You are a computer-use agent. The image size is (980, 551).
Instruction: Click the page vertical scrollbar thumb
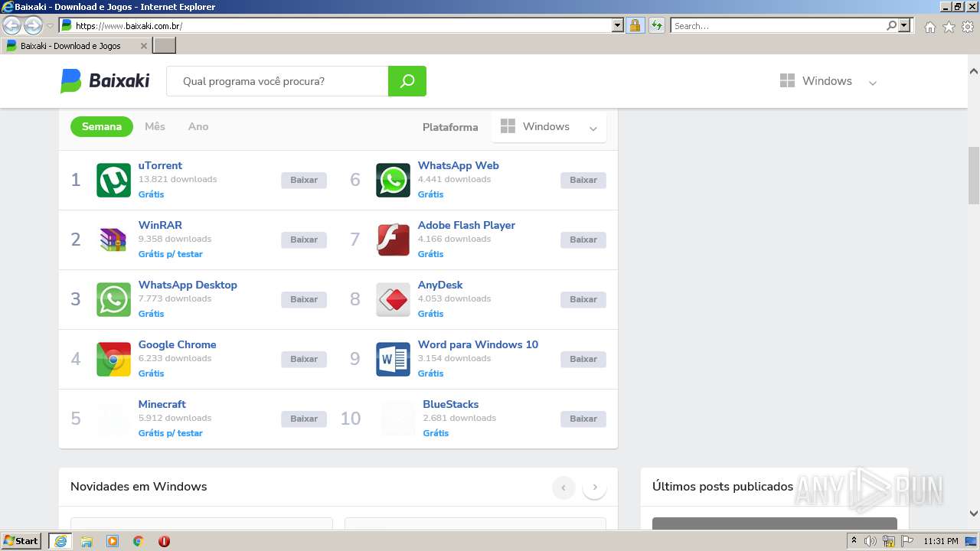(x=974, y=174)
